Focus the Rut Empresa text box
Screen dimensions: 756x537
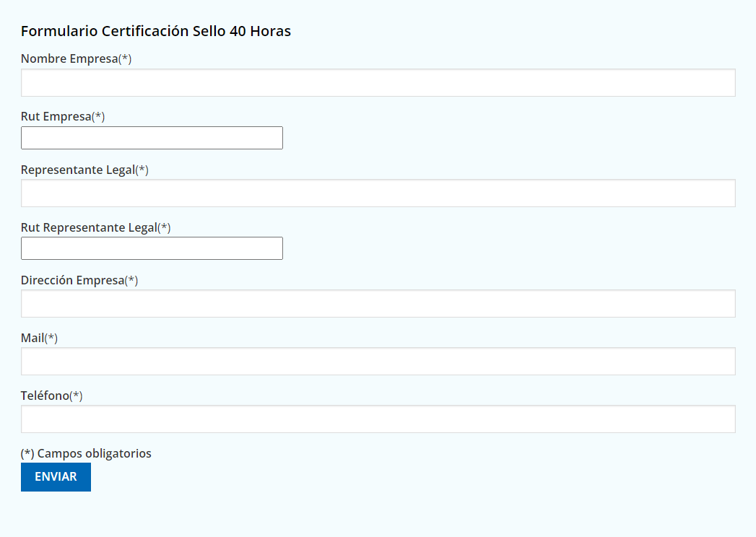pyautogui.click(x=152, y=138)
